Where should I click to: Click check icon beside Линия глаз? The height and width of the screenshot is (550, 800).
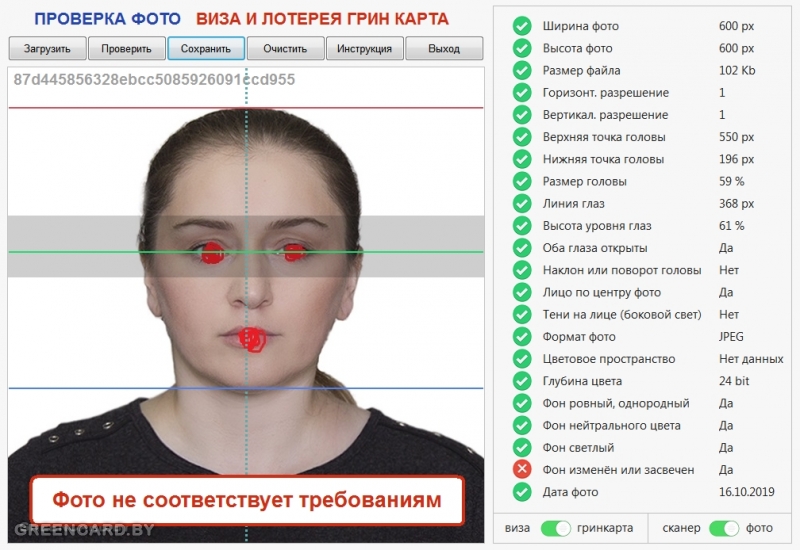tap(522, 203)
